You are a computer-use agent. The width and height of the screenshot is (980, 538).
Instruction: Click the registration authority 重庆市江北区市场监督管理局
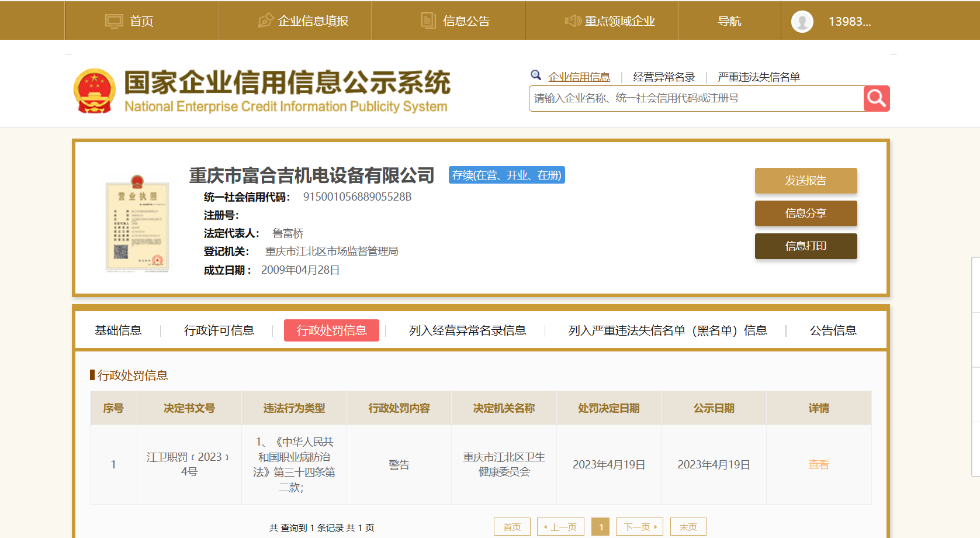[332, 251]
